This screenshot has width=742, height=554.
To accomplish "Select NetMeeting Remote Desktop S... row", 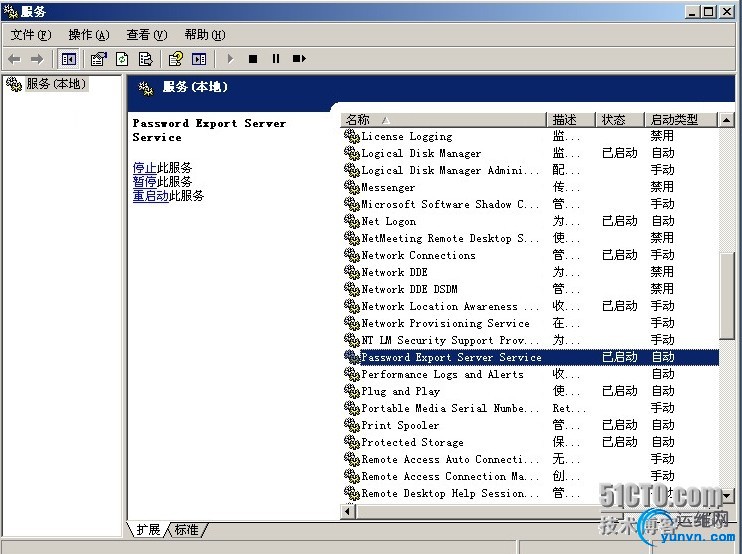I will (530, 238).
